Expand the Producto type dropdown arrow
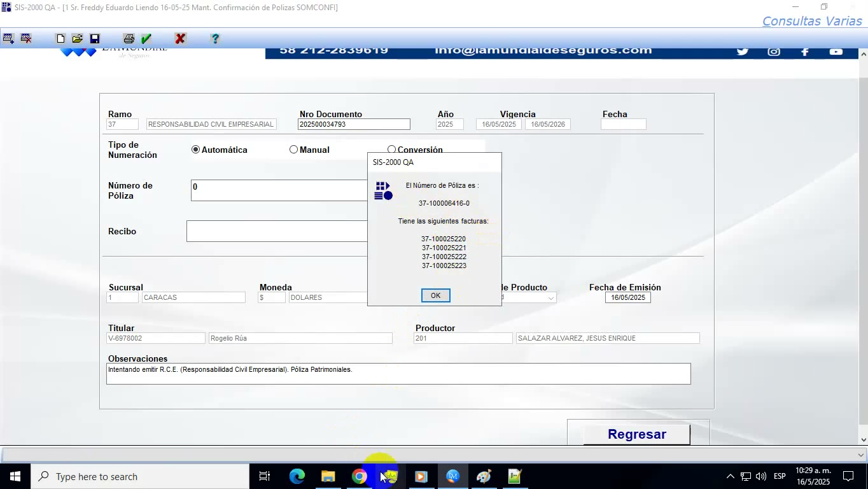Screen dimensions: 868x489 550,298
